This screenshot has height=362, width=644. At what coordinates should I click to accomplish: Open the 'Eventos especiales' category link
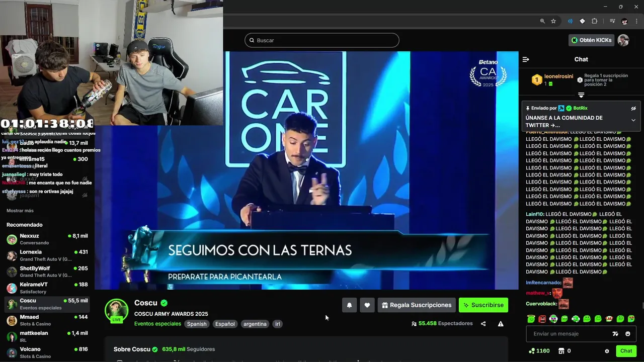click(157, 324)
